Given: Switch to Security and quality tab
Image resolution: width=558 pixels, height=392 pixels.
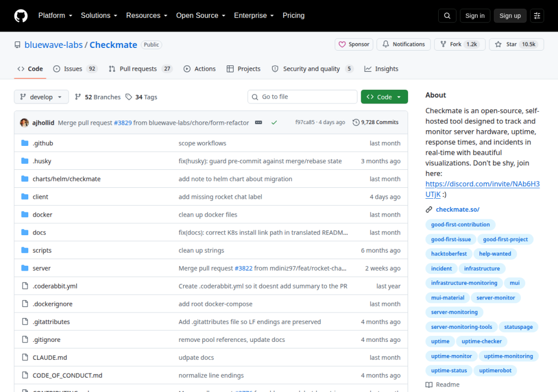Looking at the screenshot, I should 312,69.
